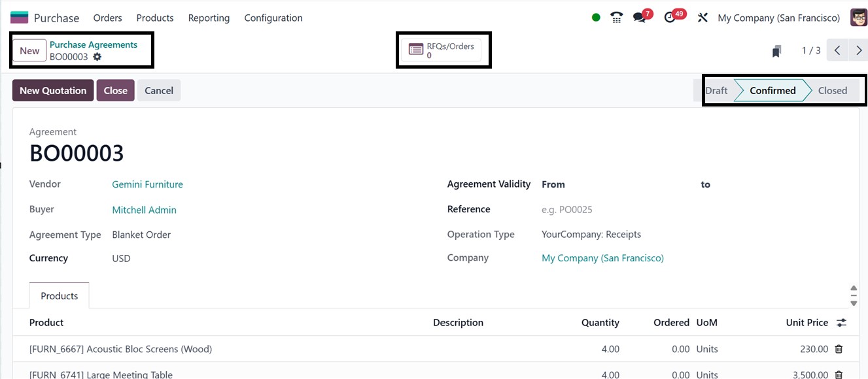
Task: Open the Configuration menu
Action: point(273,18)
